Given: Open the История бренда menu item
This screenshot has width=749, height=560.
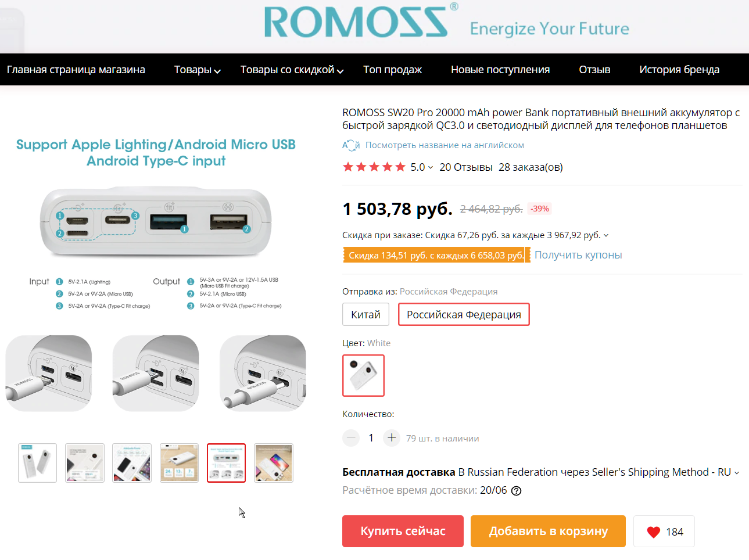Looking at the screenshot, I should [x=679, y=70].
